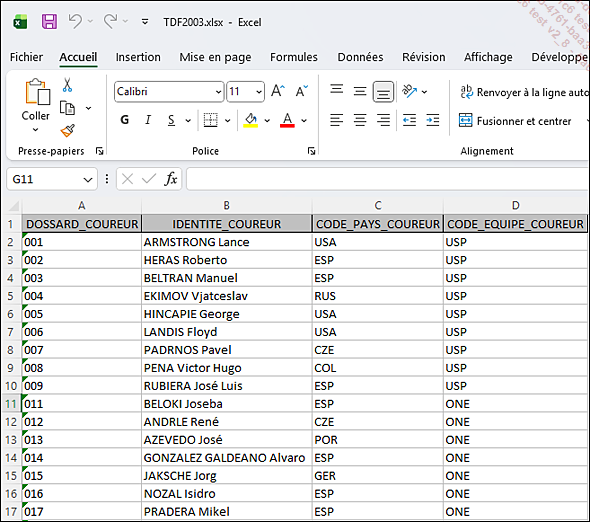Select column B header
This screenshot has height=522, width=590.
point(227,205)
